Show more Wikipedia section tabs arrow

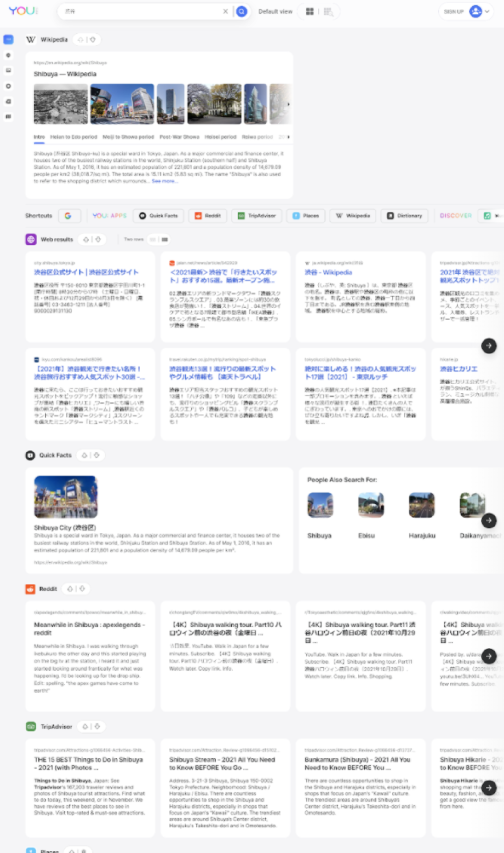tap(289, 137)
